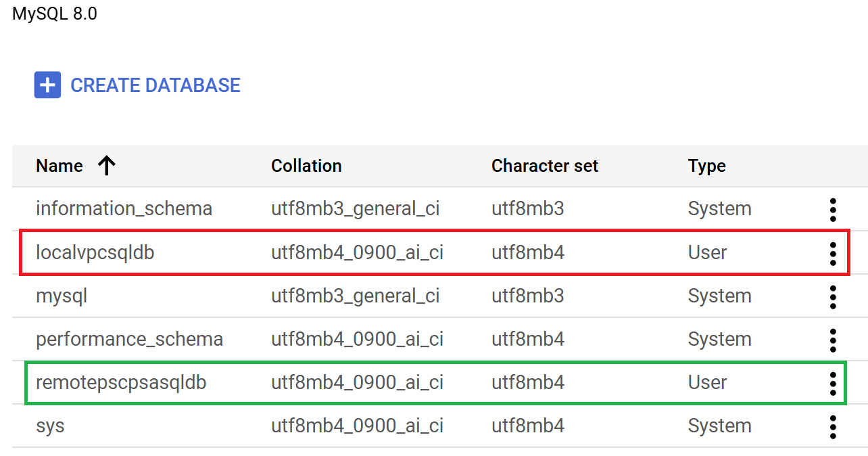Click the Collation column header
Screen dimensions: 868x456
(306, 166)
